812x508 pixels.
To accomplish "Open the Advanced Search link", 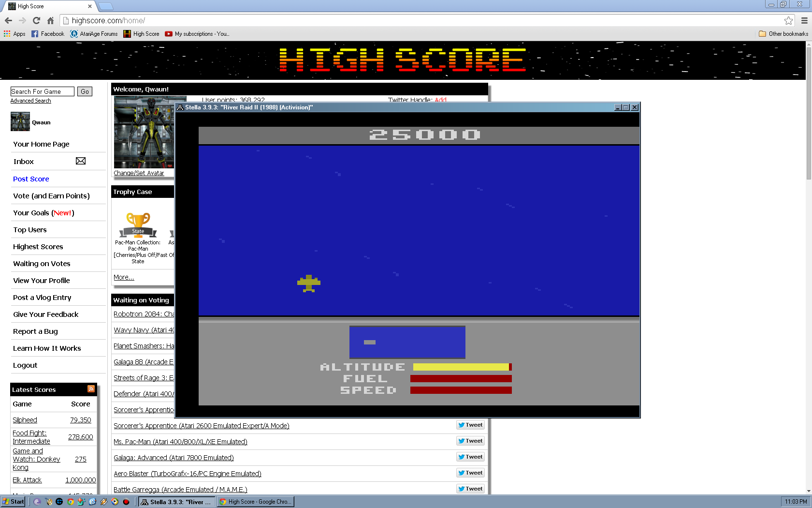I will pos(31,101).
